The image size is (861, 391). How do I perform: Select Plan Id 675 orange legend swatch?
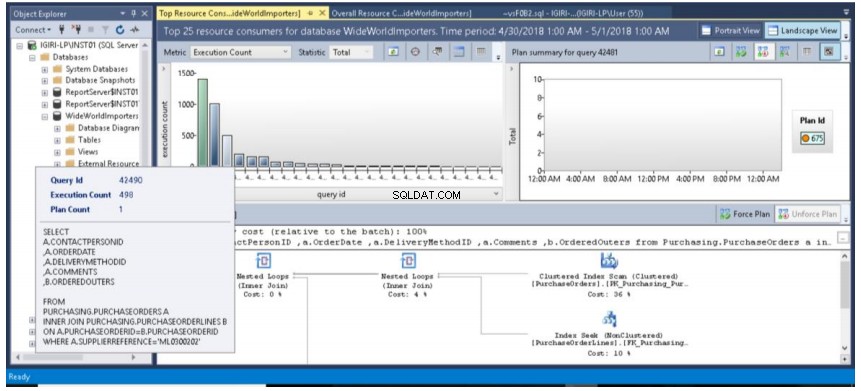tap(806, 138)
